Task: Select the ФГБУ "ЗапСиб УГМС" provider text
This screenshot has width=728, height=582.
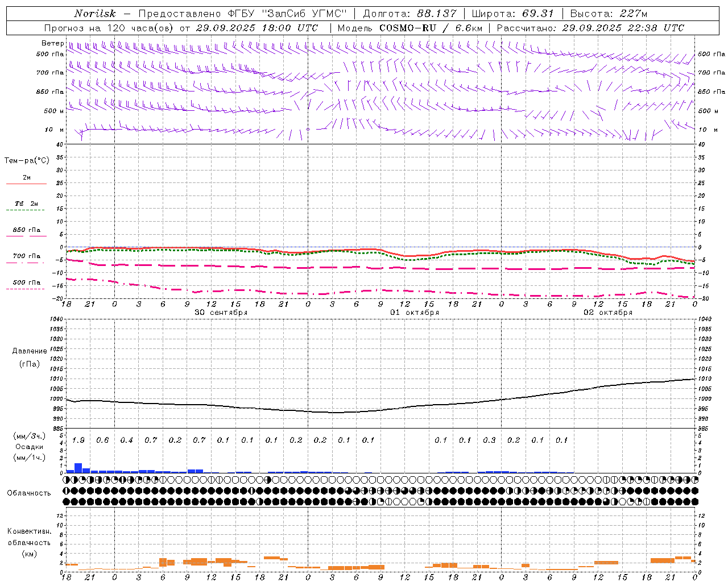Action: pos(287,14)
